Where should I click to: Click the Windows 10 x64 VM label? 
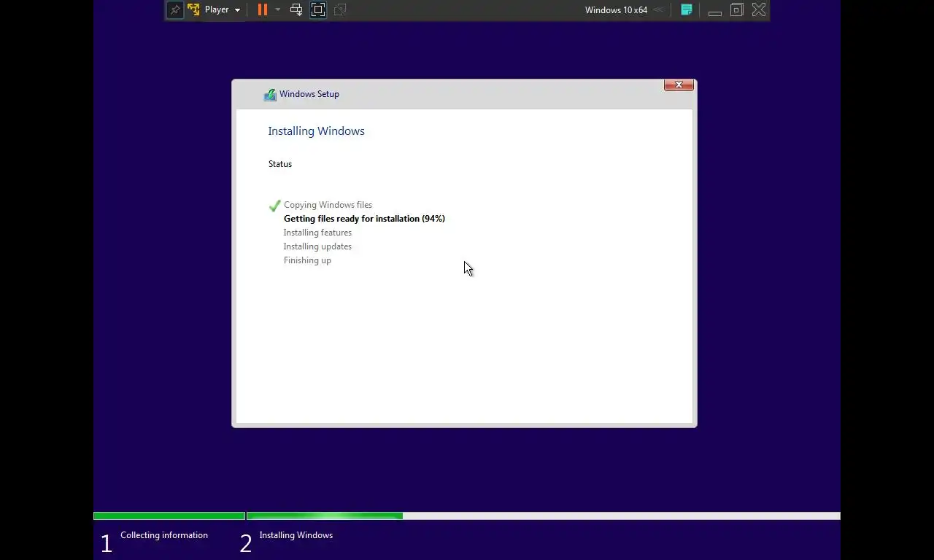[x=616, y=10]
